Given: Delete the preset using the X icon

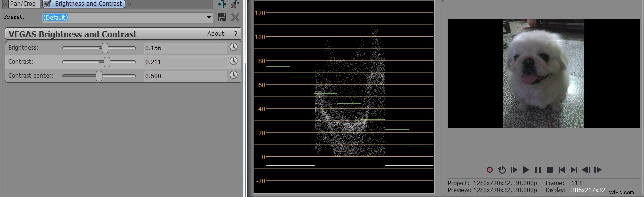Looking at the screenshot, I should point(235,17).
